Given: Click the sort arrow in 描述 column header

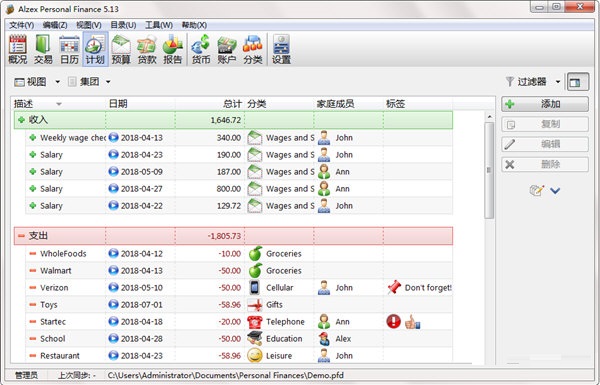Looking at the screenshot, I should click(59, 104).
